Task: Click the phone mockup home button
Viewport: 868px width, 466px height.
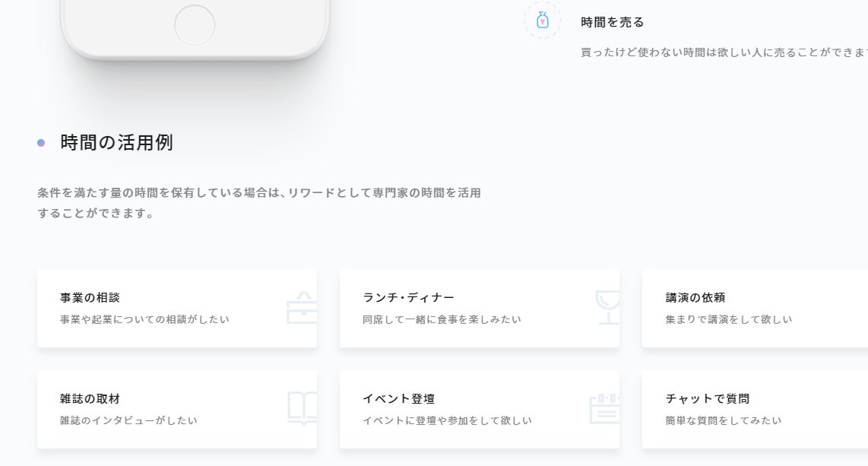Action: 195,25
